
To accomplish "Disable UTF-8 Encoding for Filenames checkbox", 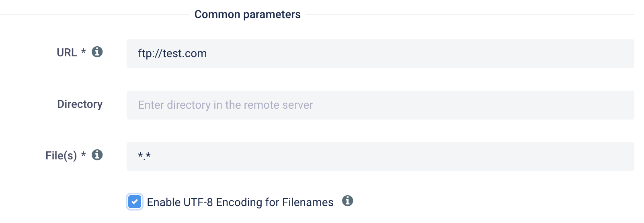I will point(135,202).
